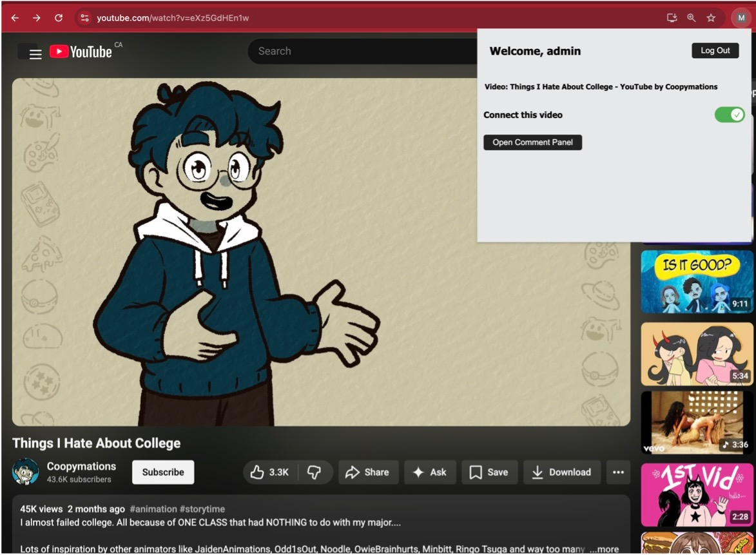This screenshot has width=756, height=555.
Task: Turn off the Connect this video toggle
Action: [x=729, y=115]
